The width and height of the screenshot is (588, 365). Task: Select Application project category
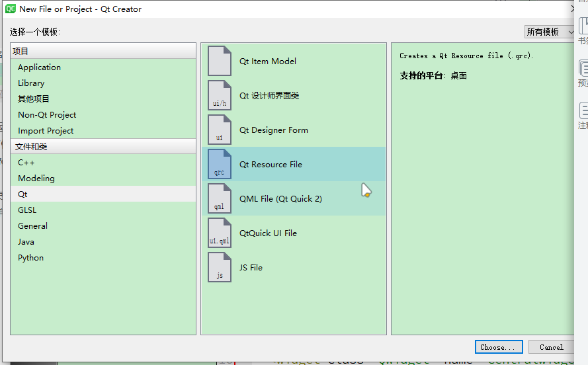(103, 67)
